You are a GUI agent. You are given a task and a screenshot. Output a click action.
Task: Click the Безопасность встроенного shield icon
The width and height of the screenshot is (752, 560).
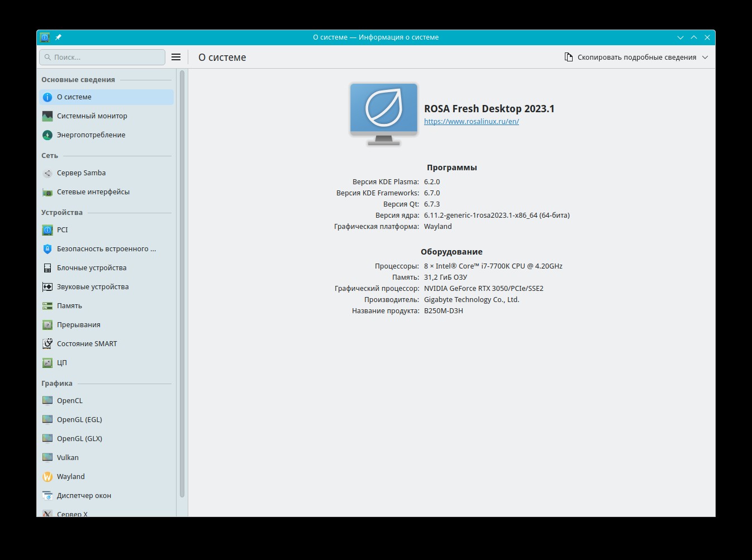click(x=47, y=249)
